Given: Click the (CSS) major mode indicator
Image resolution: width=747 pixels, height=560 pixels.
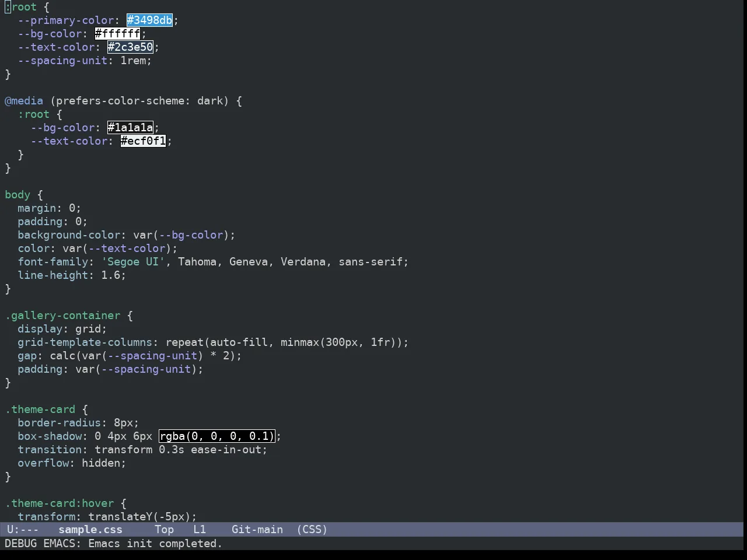Looking at the screenshot, I should click(x=312, y=530).
